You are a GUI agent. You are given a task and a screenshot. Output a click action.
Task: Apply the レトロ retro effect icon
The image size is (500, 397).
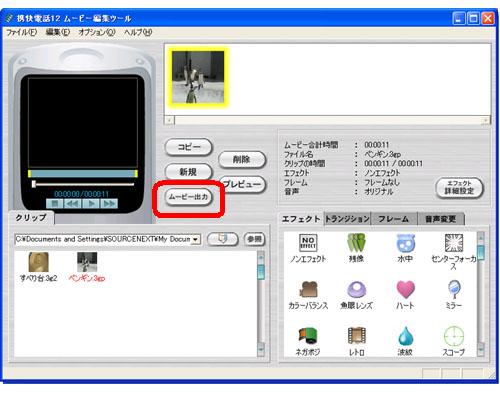tap(356, 336)
